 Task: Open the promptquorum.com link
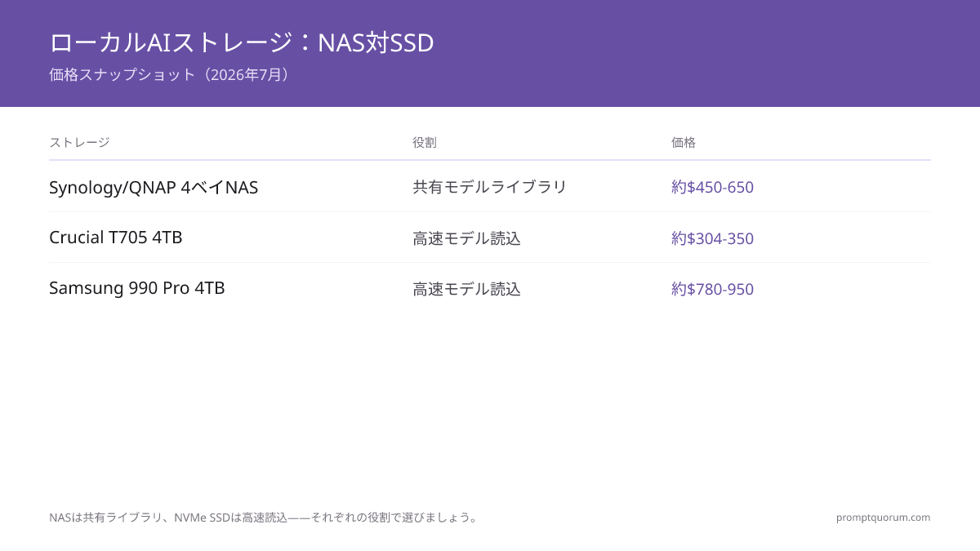(x=884, y=518)
